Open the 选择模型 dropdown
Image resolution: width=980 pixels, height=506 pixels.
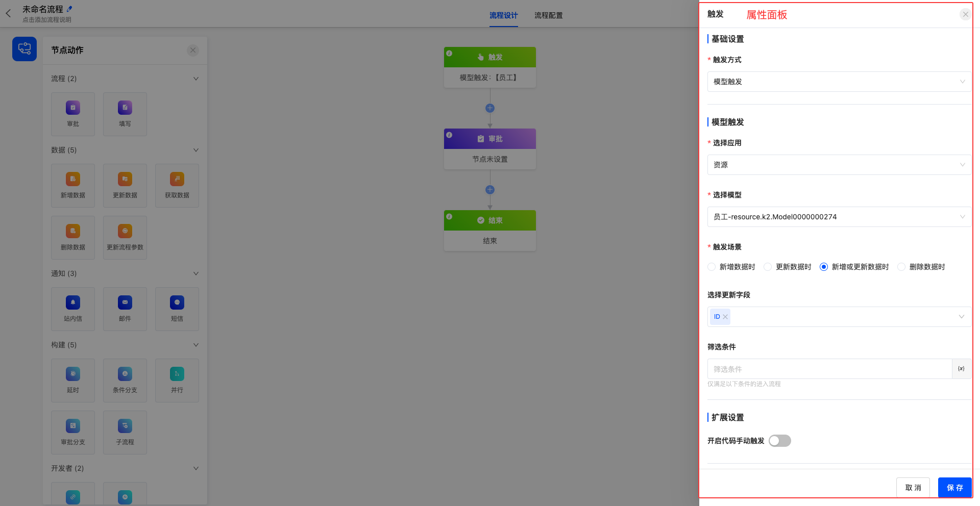tap(839, 217)
